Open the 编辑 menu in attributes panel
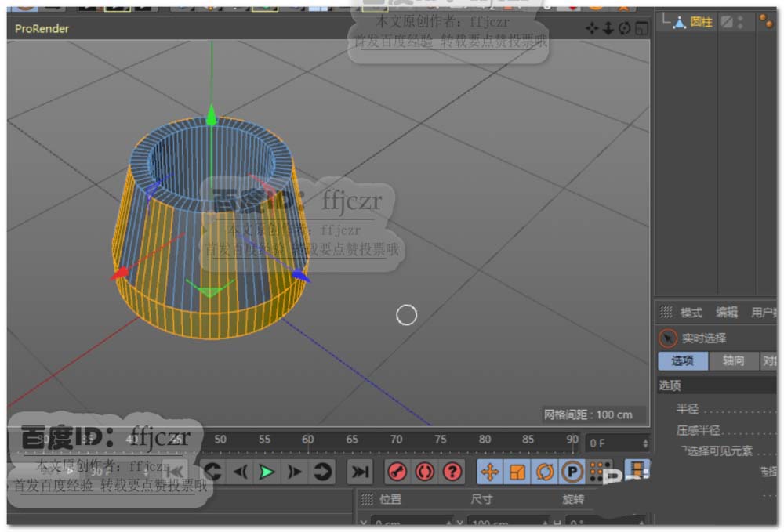 coord(726,312)
